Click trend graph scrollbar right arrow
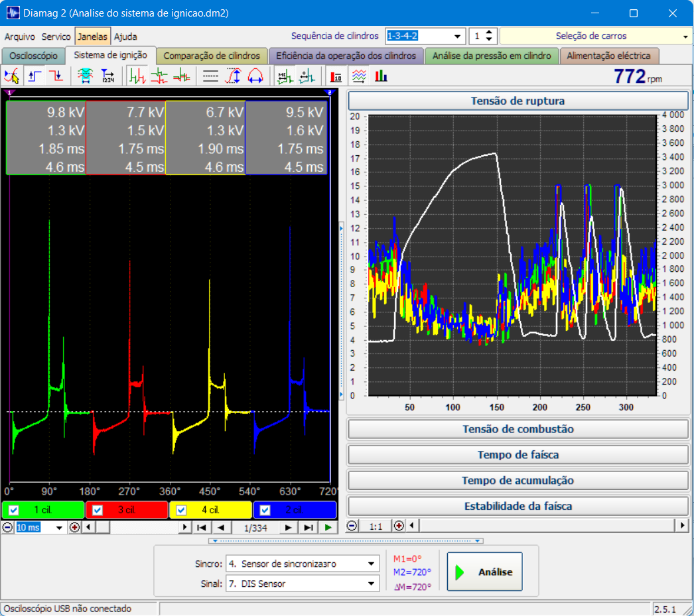Screen dimensions: 694x616 coord(682,525)
